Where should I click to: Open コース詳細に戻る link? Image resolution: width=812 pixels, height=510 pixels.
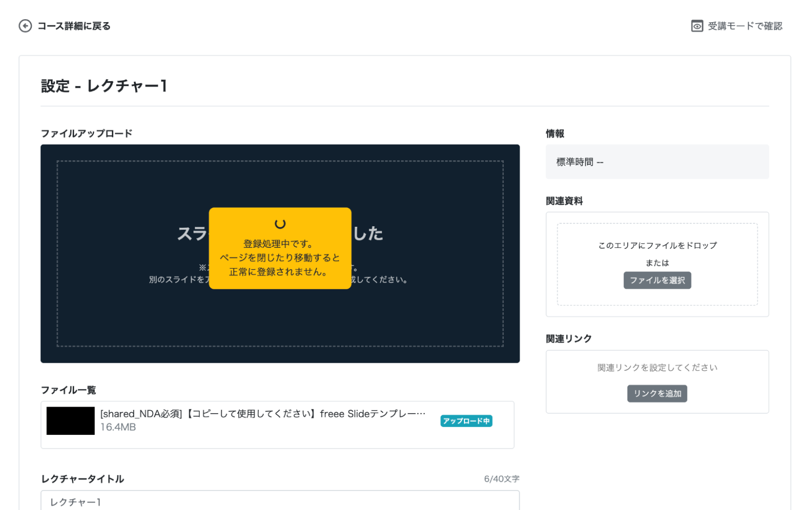pyautogui.click(x=74, y=26)
